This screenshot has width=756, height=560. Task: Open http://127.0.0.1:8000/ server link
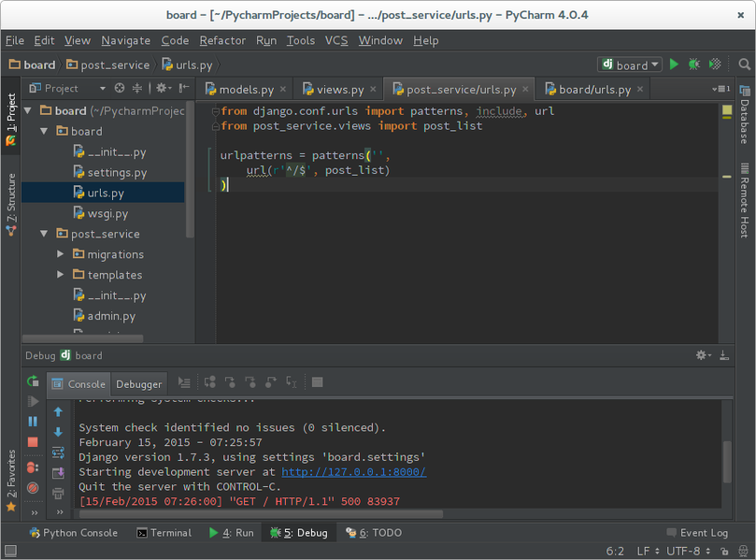(354, 472)
